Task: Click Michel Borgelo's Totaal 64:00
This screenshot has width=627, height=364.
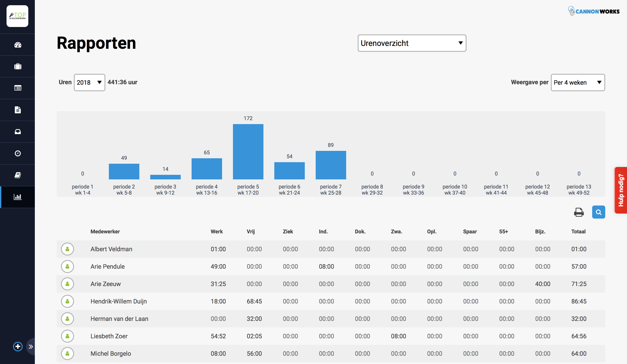Action: (578, 354)
